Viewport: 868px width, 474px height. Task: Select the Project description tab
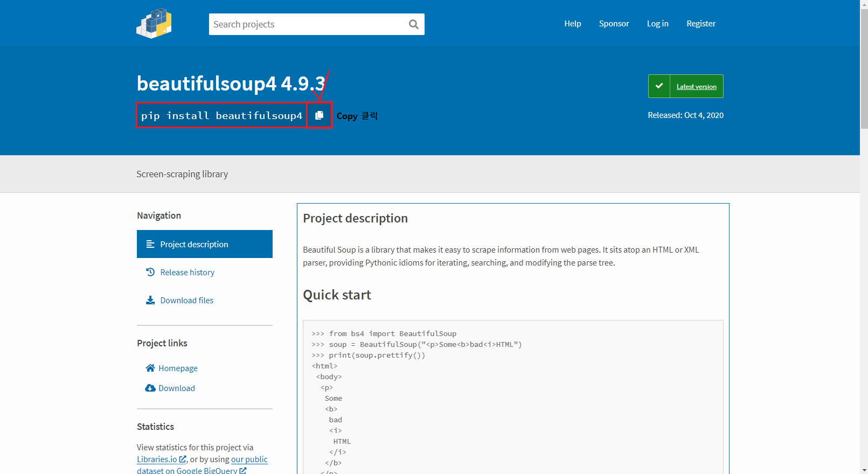[205, 244]
